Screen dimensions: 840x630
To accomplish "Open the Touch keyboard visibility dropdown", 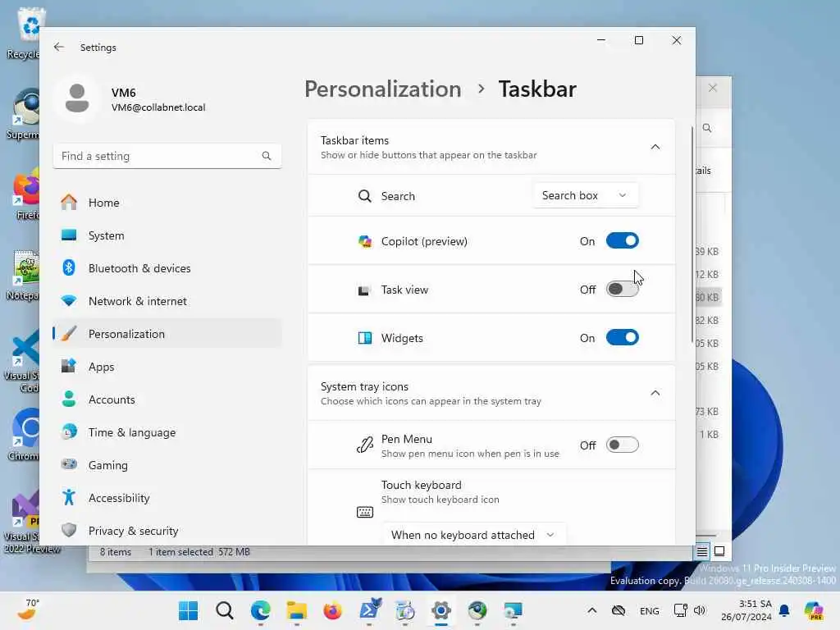I will pyautogui.click(x=473, y=534).
